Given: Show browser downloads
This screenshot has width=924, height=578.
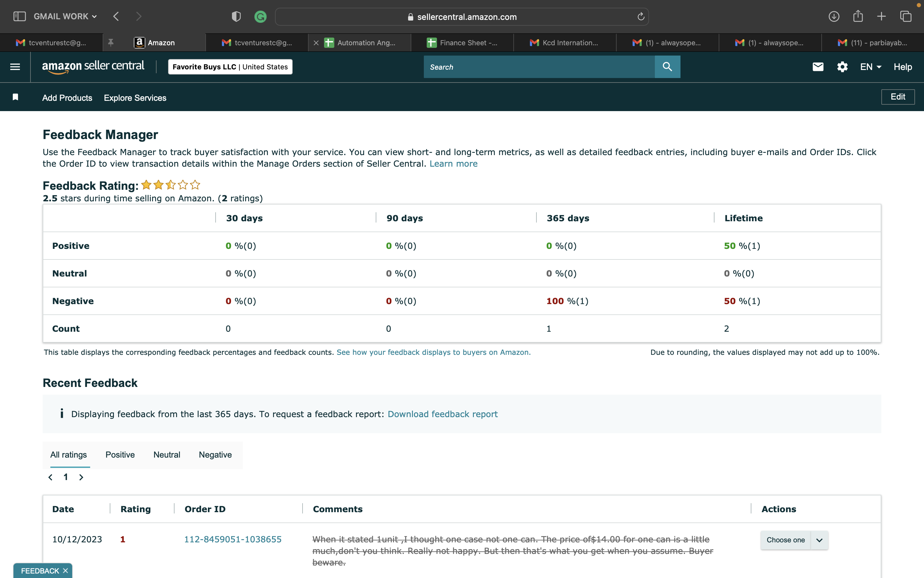Looking at the screenshot, I should [x=834, y=16].
